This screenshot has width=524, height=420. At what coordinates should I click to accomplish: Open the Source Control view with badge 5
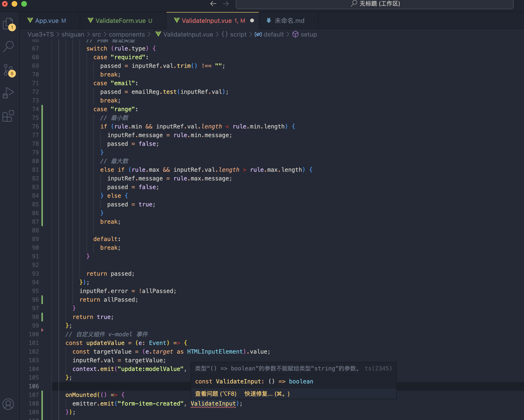[x=9, y=70]
